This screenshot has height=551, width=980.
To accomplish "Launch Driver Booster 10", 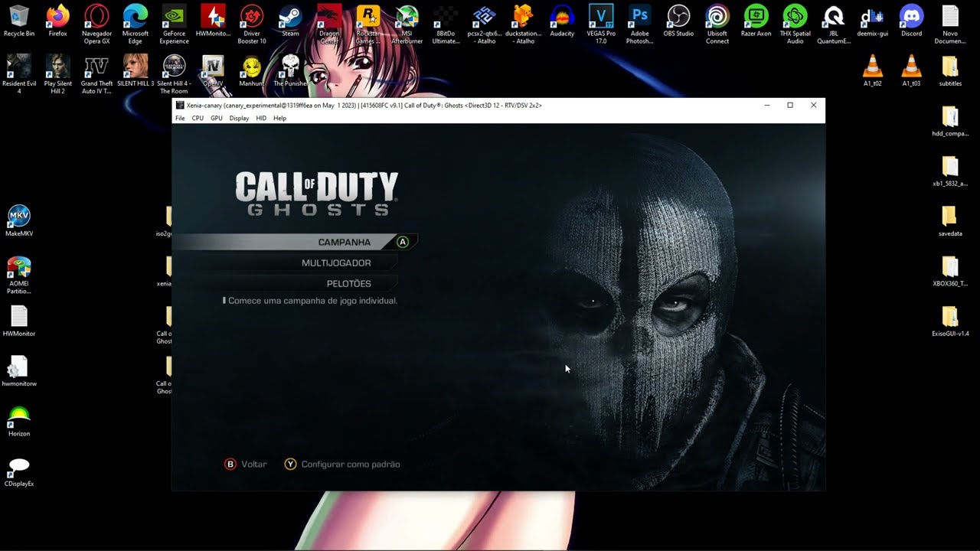I will point(252,24).
